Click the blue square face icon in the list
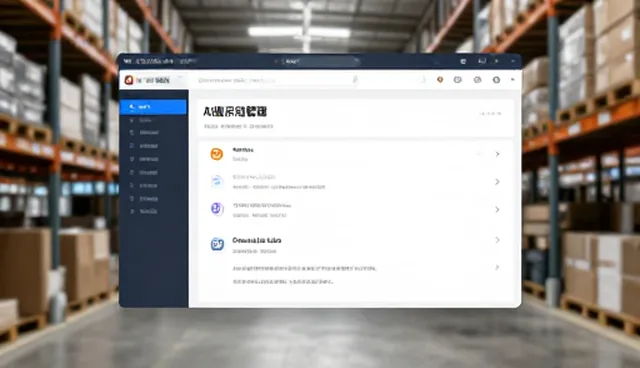 pos(217,244)
